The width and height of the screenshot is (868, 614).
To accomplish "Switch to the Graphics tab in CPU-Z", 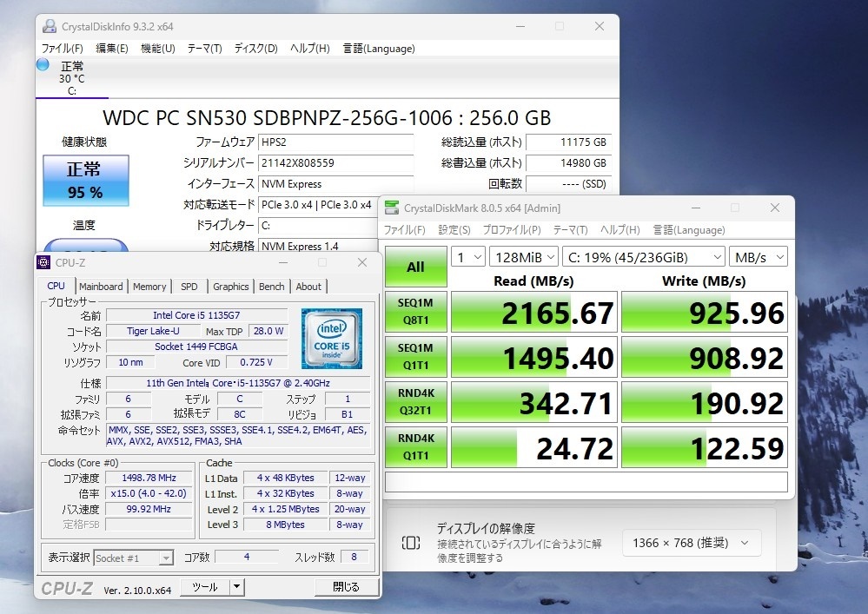I will coord(231,287).
